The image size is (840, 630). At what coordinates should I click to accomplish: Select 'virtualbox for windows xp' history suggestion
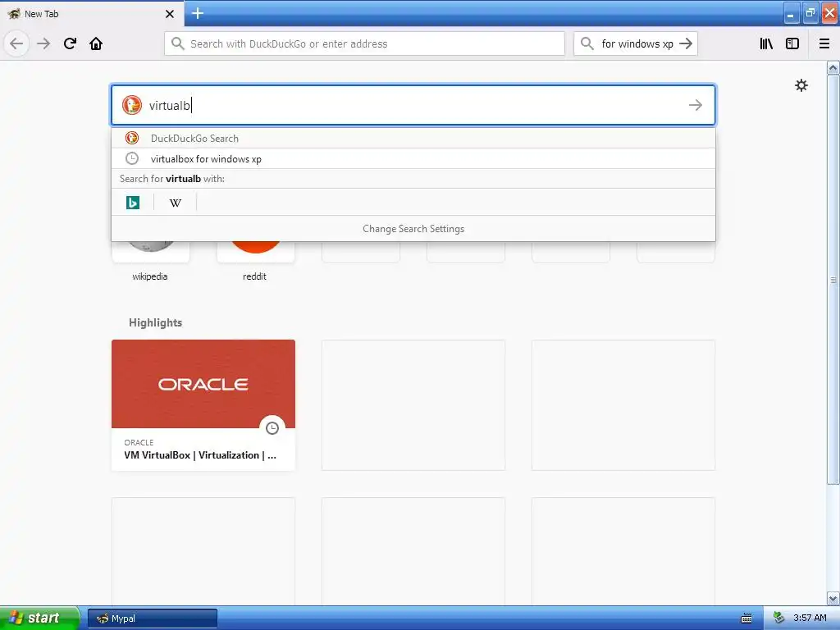413,158
